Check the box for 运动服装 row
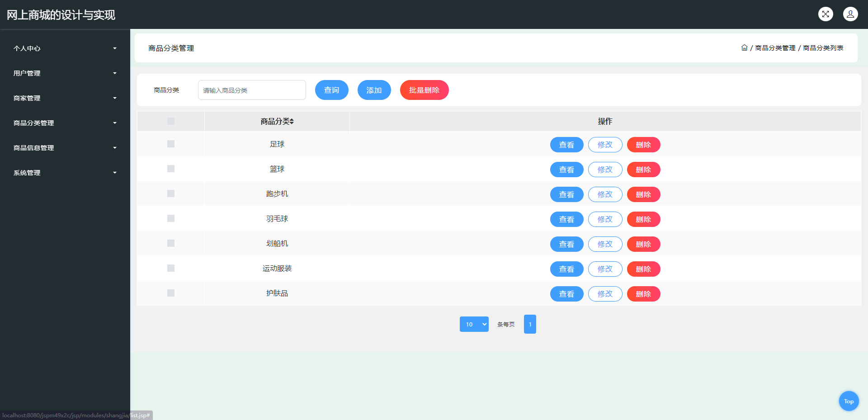The height and width of the screenshot is (420, 868). [171, 268]
